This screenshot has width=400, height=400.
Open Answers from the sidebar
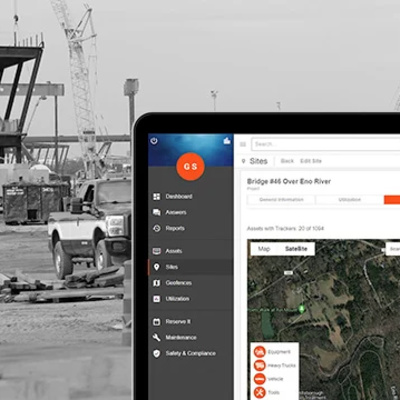tap(176, 212)
